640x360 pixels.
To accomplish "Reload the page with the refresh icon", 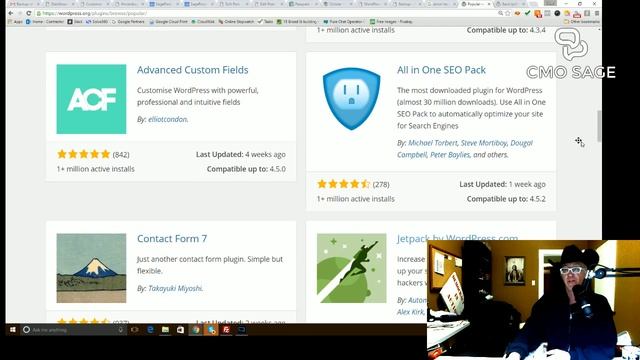I will [29, 13].
